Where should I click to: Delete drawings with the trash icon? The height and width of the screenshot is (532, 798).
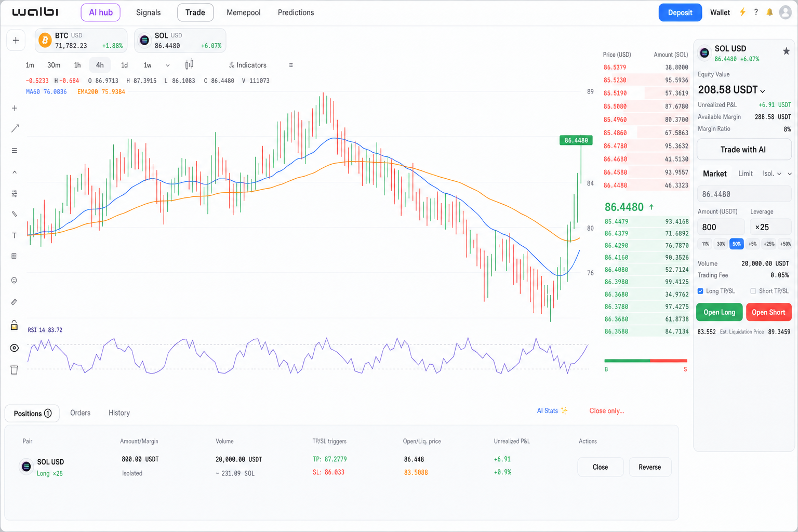14,370
